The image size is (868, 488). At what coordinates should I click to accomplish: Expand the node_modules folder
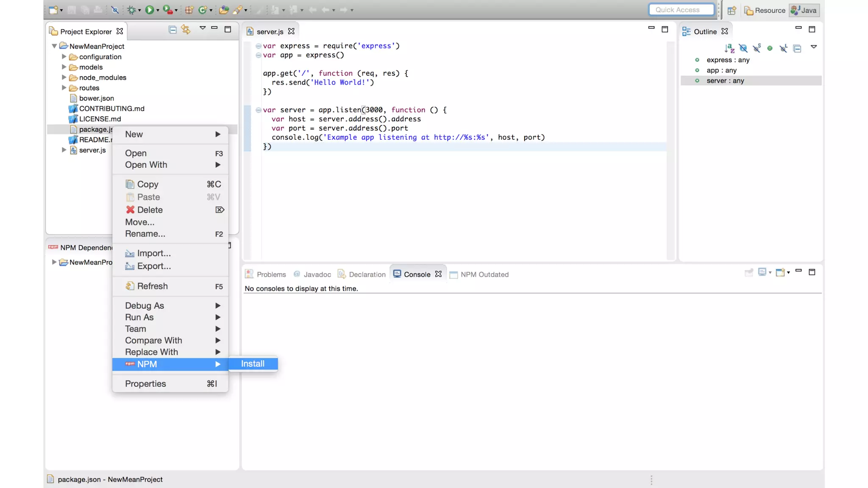64,78
